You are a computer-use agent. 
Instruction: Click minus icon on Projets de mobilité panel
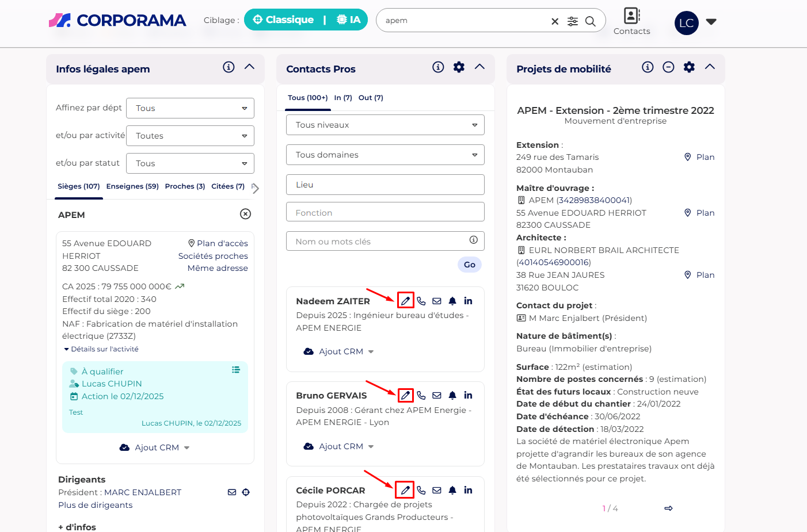pos(668,67)
